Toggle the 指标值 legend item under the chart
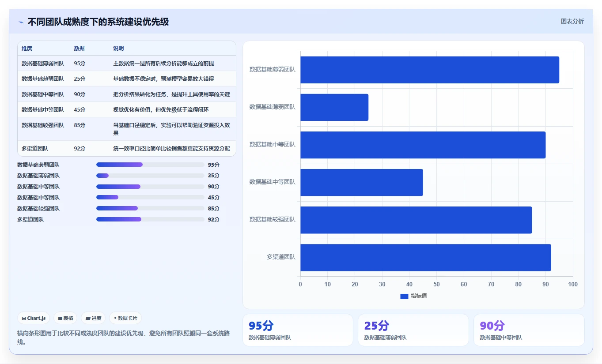Image resolution: width=602 pixels, height=364 pixels. (x=413, y=296)
